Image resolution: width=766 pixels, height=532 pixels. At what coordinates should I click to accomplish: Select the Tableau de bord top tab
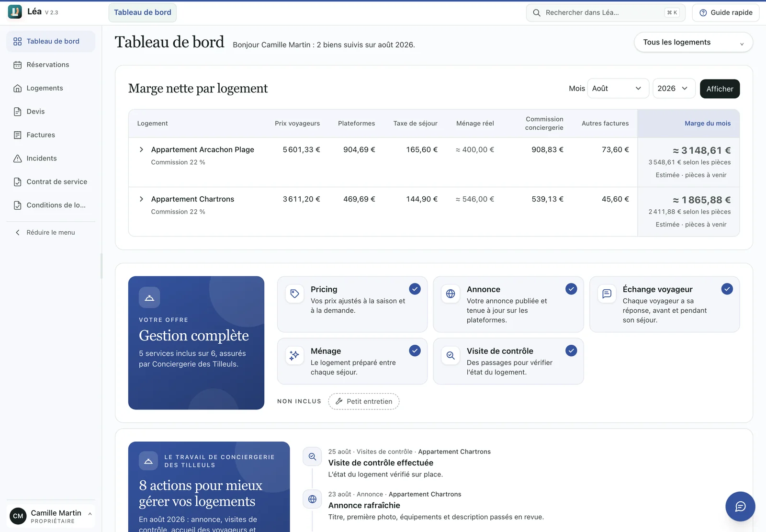tap(143, 12)
